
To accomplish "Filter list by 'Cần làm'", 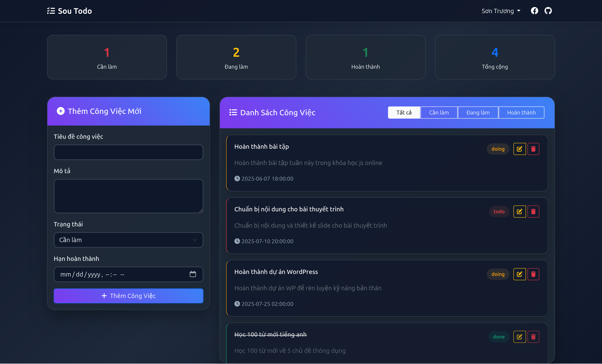I will click(439, 113).
